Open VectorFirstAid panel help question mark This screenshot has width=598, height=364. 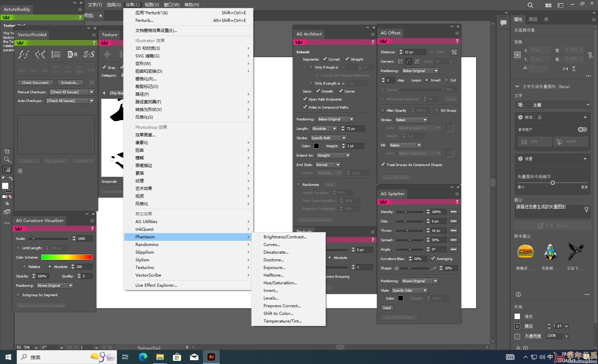[94, 43]
